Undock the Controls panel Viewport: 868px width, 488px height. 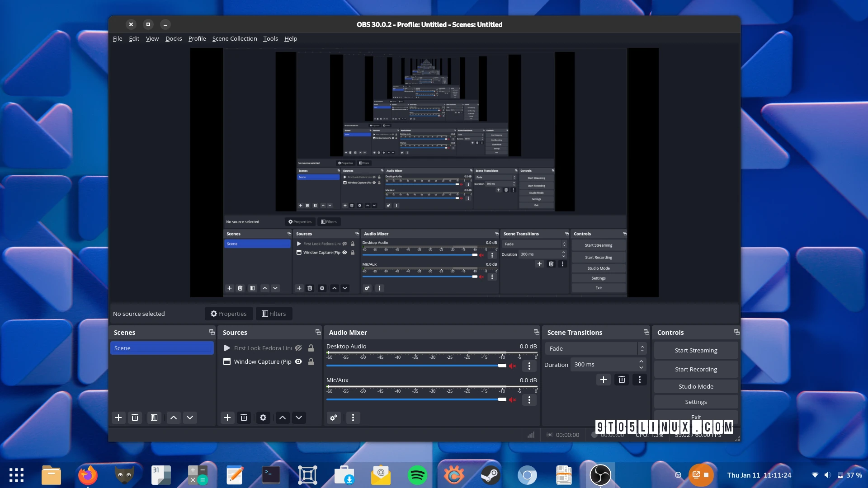(737, 332)
